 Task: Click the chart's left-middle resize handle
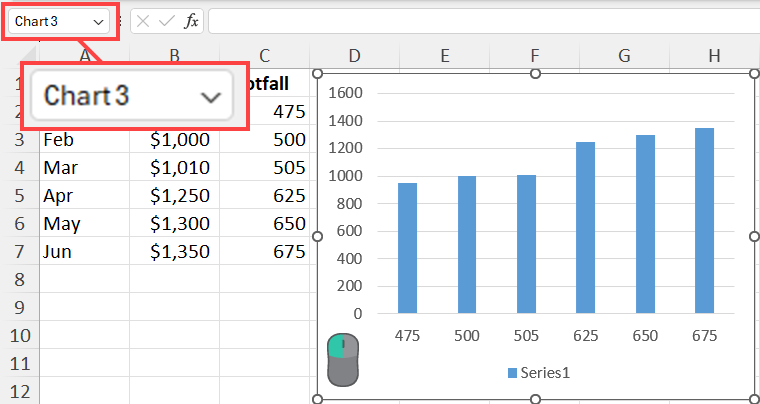317,236
